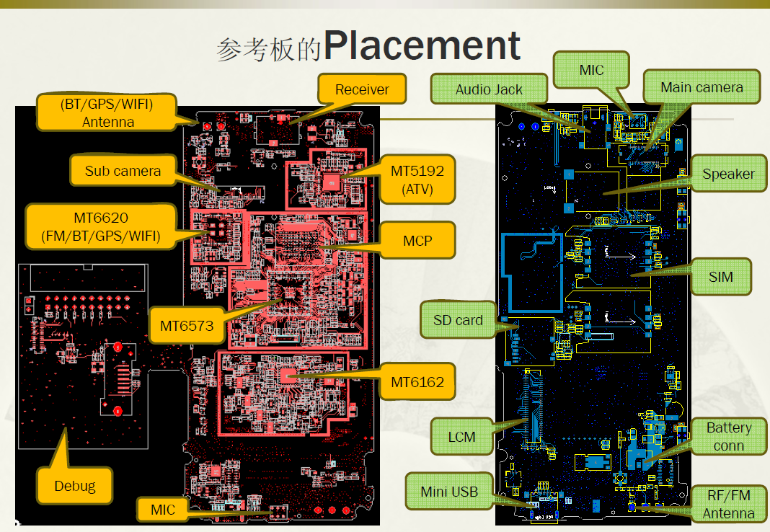Click the LCM callout label
The image size is (770, 532).
pyautogui.click(x=461, y=436)
